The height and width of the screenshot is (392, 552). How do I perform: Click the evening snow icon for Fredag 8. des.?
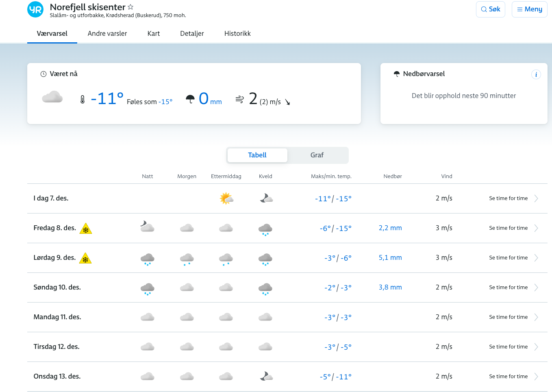pyautogui.click(x=265, y=229)
